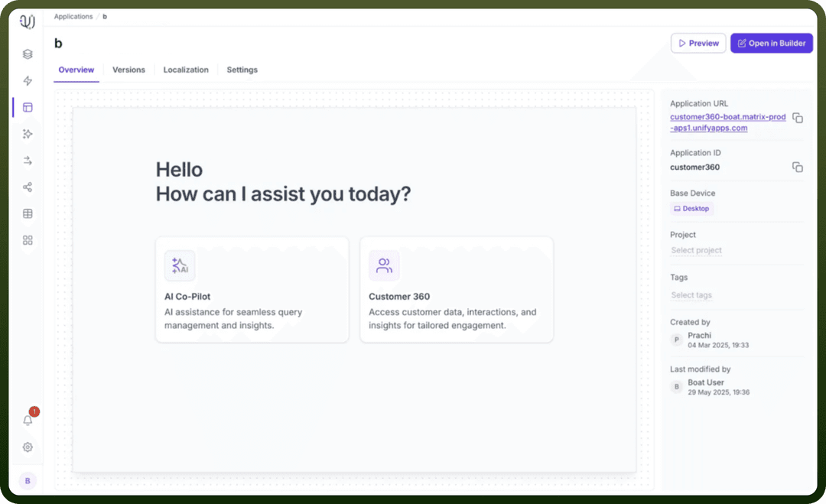826x504 pixels.
Task: Open the table grid sidebar icon
Action: point(28,214)
